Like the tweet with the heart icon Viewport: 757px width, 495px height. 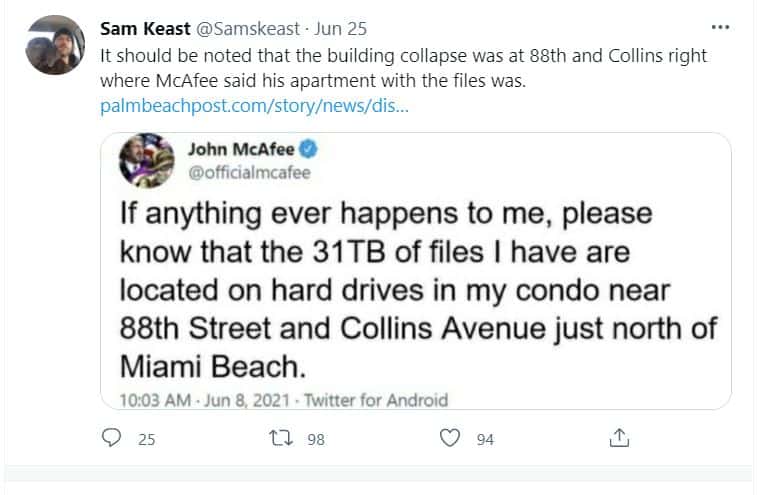451,438
